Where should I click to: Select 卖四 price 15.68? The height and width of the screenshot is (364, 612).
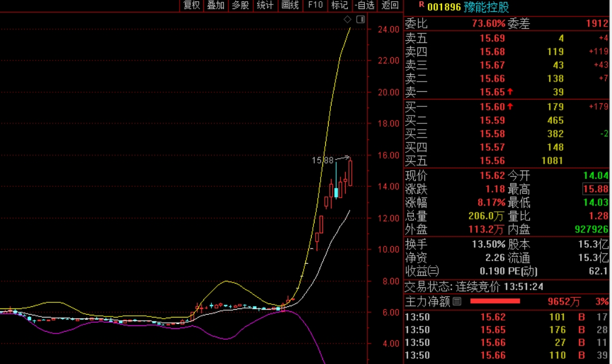tap(492, 52)
